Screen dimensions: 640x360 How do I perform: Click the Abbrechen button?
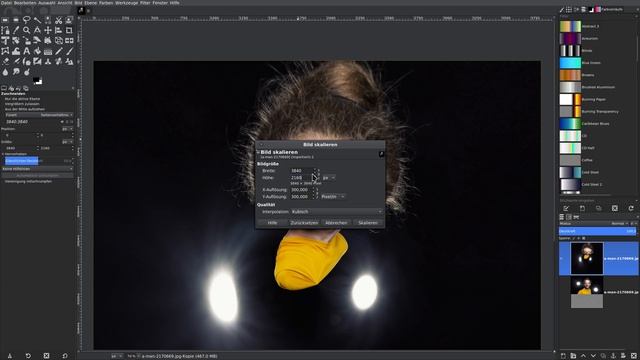(336, 223)
